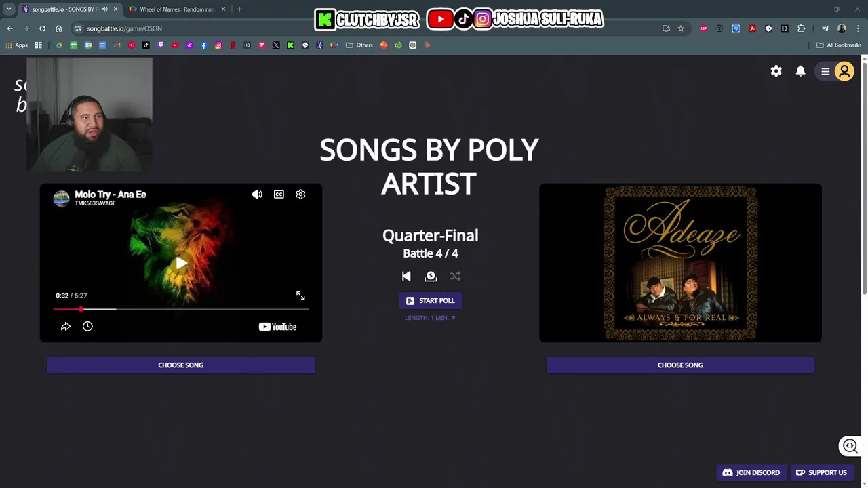This screenshot has height=488, width=868.
Task: Enter fullscreen on the video player
Action: point(300,296)
